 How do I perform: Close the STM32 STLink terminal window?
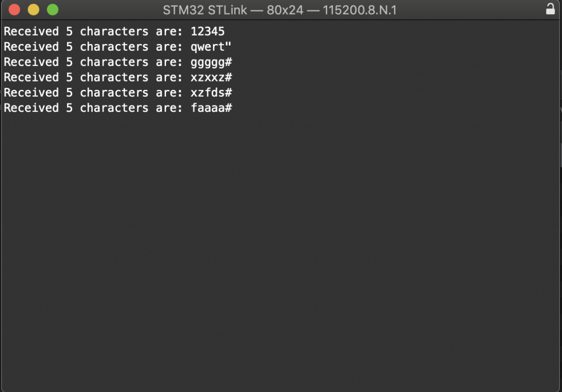[15, 10]
